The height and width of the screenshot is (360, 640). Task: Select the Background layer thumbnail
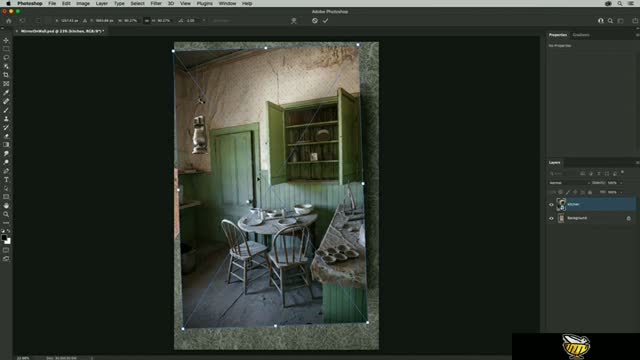[x=561, y=218]
